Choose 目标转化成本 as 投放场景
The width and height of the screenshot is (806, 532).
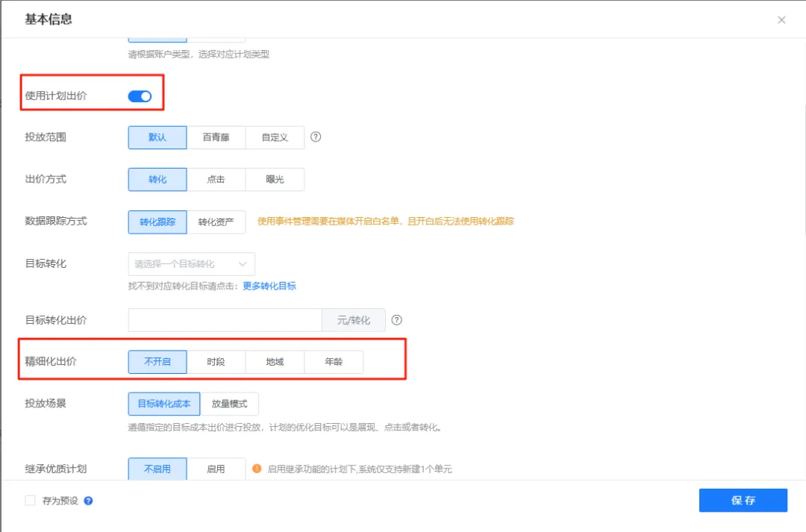click(x=164, y=404)
